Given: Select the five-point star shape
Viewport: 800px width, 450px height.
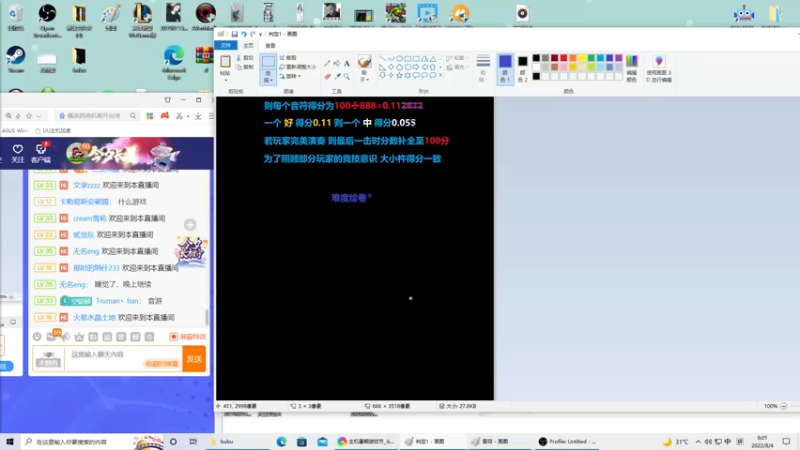Looking at the screenshot, I should [x=399, y=75].
